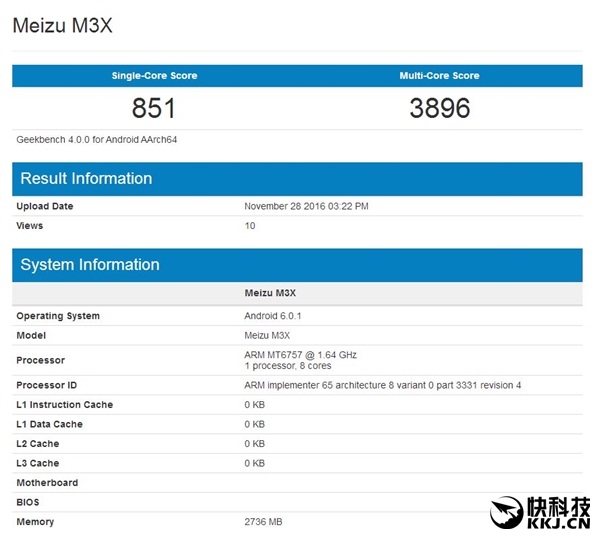Click the Meizu M3X page title
The width and height of the screenshot is (600, 539).
pos(62,26)
